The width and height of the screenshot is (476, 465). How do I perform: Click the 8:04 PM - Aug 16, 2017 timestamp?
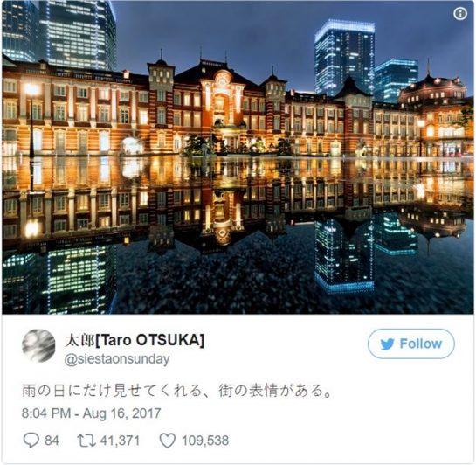(x=91, y=413)
